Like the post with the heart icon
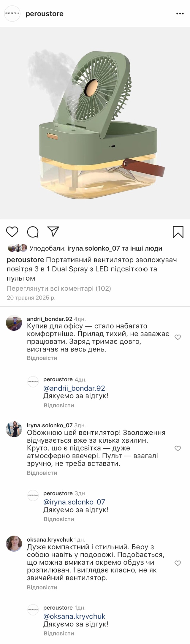The image size is (190, 644). (x=12, y=232)
